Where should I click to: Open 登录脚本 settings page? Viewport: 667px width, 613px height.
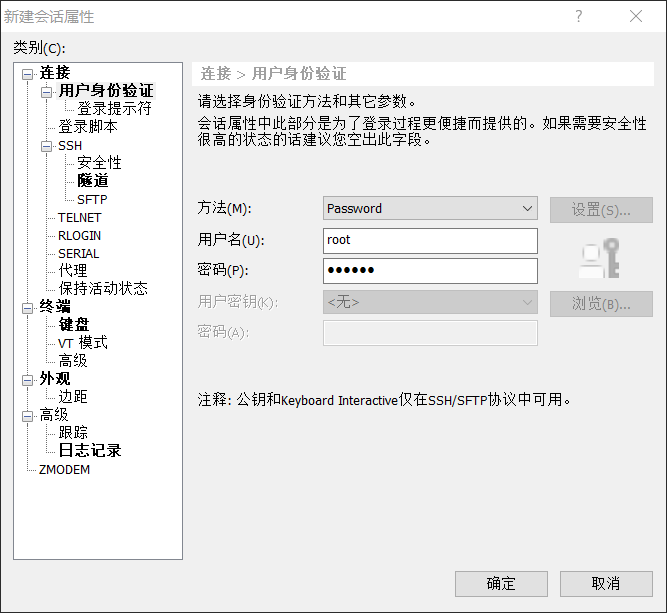pos(88,126)
